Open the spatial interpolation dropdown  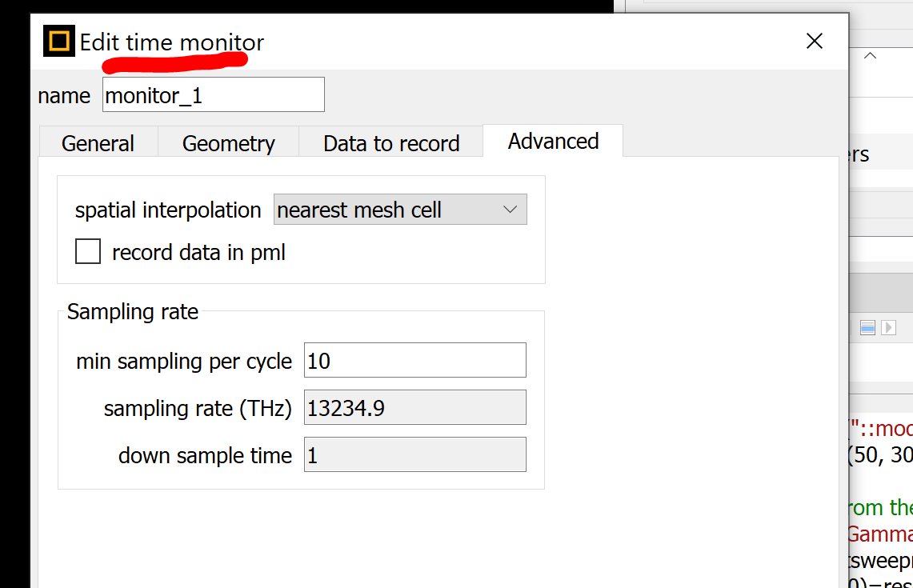tap(400, 210)
